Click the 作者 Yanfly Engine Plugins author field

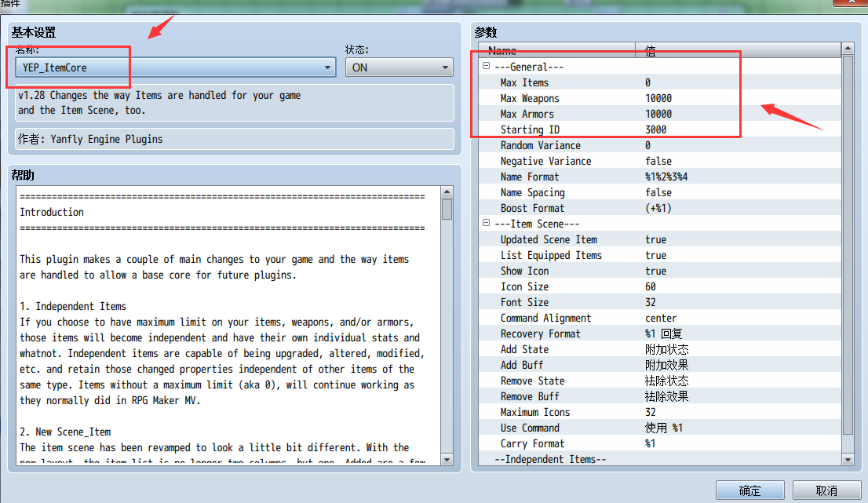pos(234,139)
